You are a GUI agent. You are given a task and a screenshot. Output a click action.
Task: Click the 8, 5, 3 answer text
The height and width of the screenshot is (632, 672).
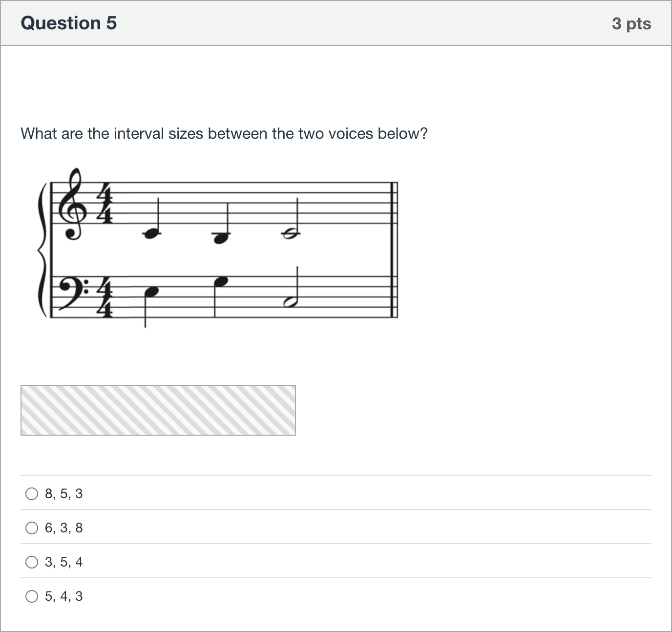(x=64, y=494)
